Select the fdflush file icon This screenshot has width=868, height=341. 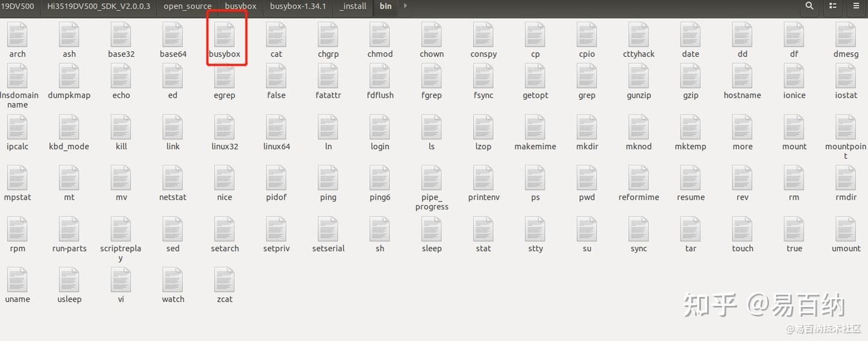click(x=380, y=76)
